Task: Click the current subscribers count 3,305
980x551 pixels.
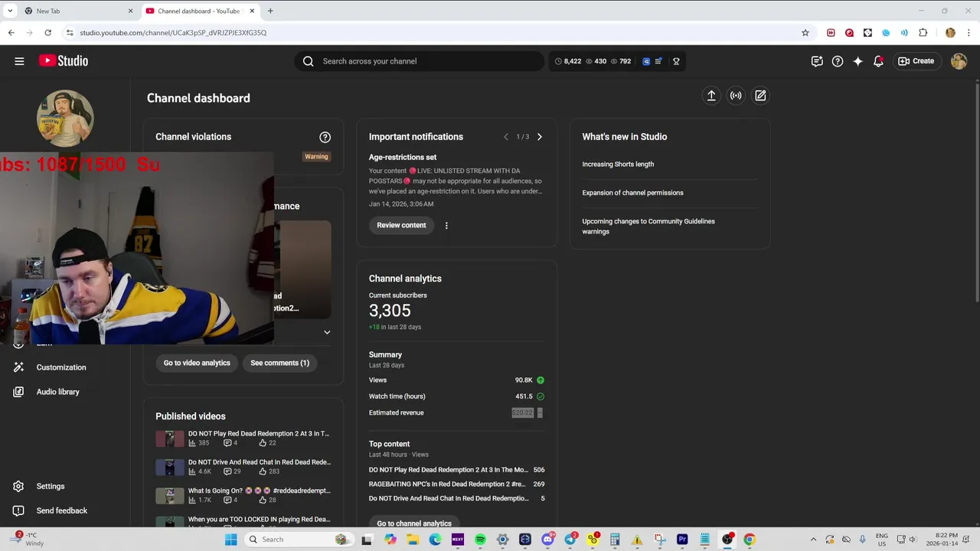Action: click(390, 311)
